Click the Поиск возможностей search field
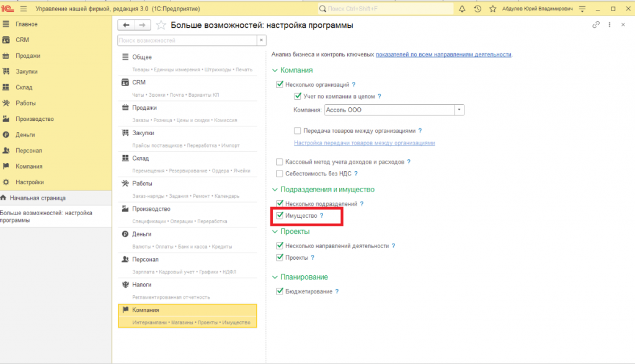635x364 pixels. [x=187, y=40]
